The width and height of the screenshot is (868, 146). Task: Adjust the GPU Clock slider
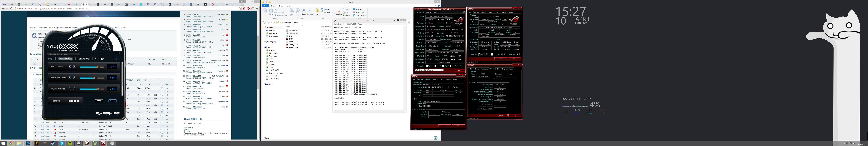pyautogui.click(x=92, y=67)
